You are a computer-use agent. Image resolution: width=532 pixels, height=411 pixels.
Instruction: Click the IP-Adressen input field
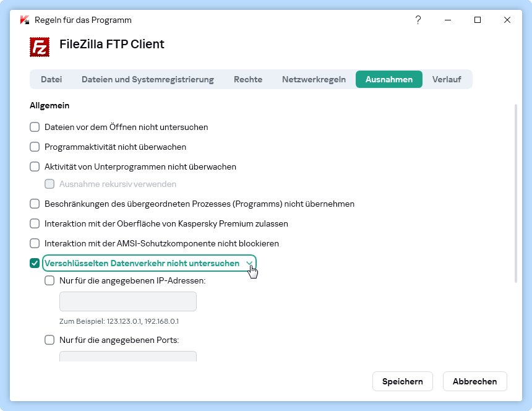tap(128, 302)
